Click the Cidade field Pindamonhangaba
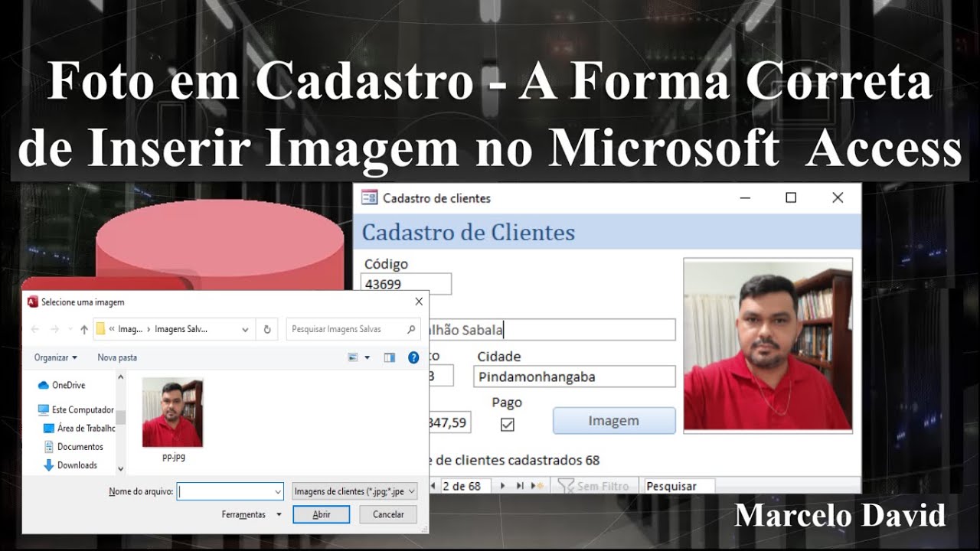This screenshot has width=980, height=551. coord(574,377)
